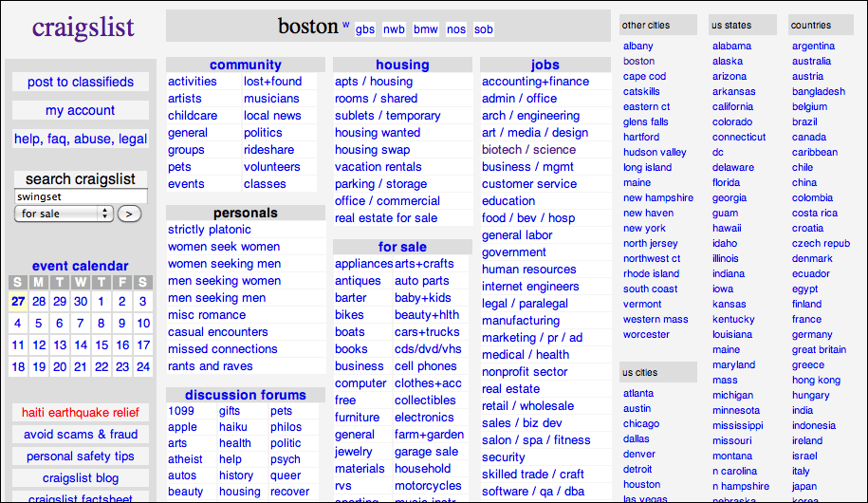Select day 24 in event calendar
The image size is (868, 503).
[x=143, y=366]
